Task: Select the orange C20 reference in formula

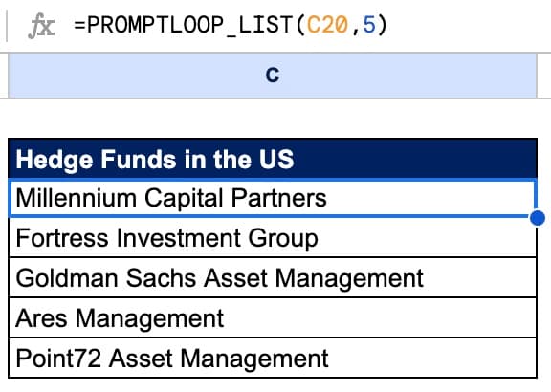Action: pyautogui.click(x=328, y=25)
